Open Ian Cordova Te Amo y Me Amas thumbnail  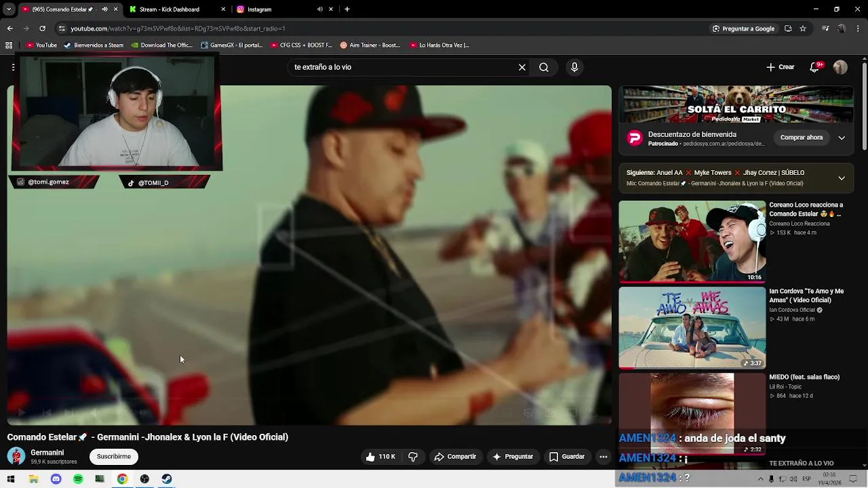[x=692, y=328]
